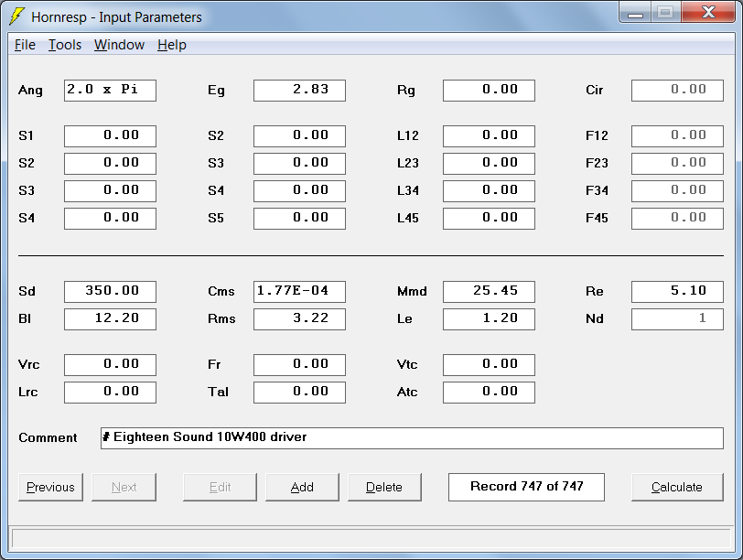
Task: Click the Le field showing 1.20
Action: coord(489,319)
